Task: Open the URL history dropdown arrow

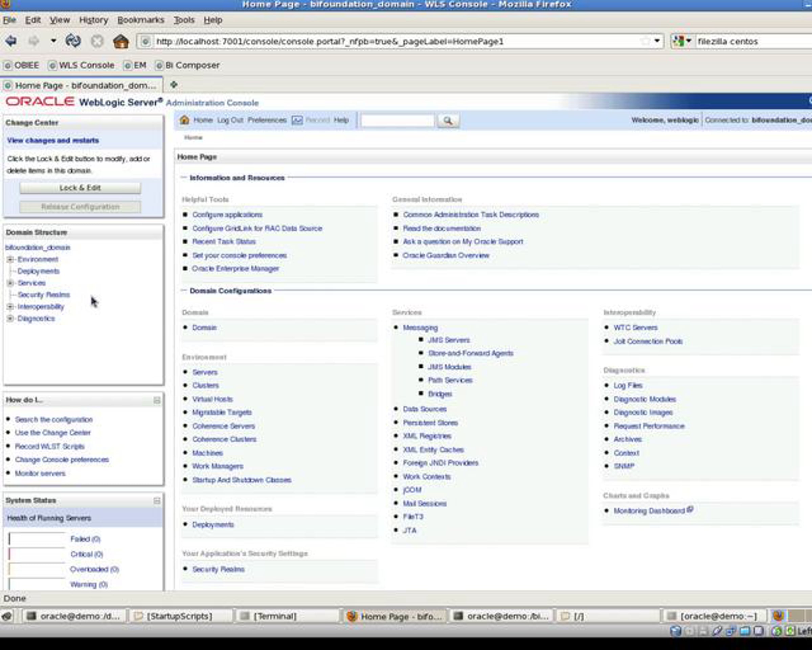Action: pos(657,41)
